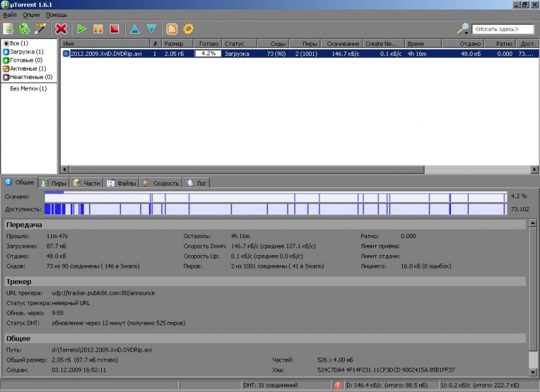Select the Активные (1) category
This screenshot has width=540, height=392.
click(x=24, y=69)
